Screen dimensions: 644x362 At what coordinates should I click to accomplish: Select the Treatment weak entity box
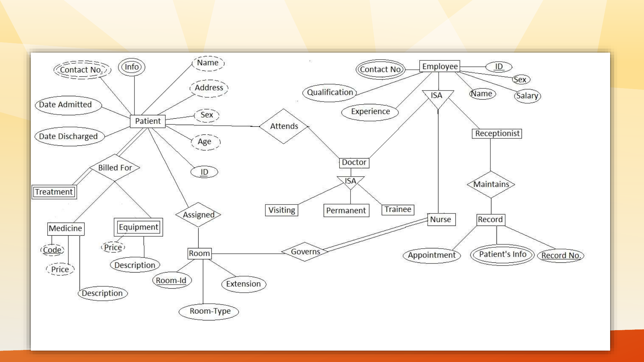pyautogui.click(x=54, y=191)
